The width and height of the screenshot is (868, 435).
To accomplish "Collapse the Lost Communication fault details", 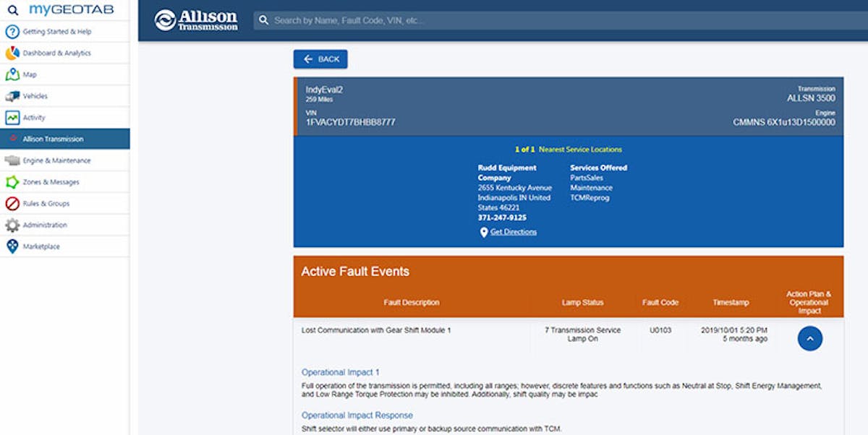I will tap(809, 337).
